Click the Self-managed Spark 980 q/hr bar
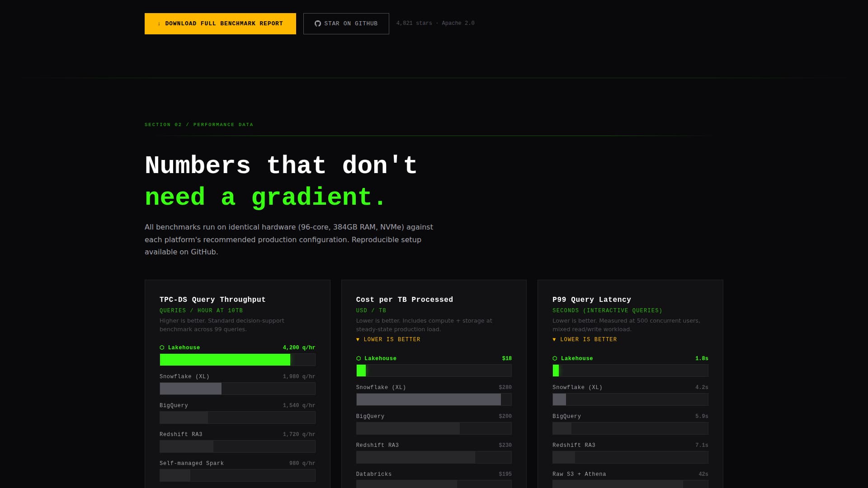Image resolution: width=868 pixels, height=488 pixels. tap(175, 475)
